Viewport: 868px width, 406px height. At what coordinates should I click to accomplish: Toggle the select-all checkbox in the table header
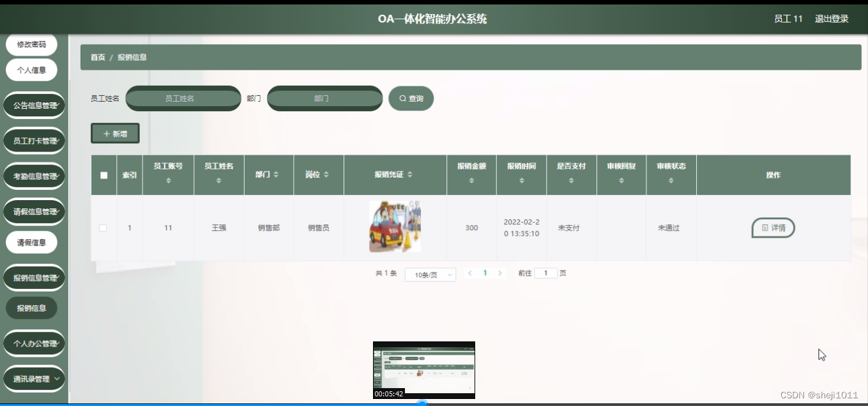(103, 175)
